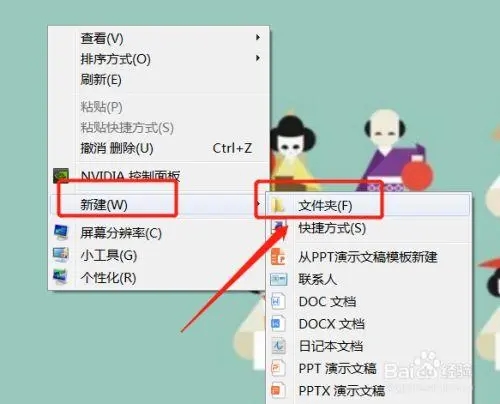Click the red lantern on wallpaper
Viewport: 500px width, 404px height.
417,175
